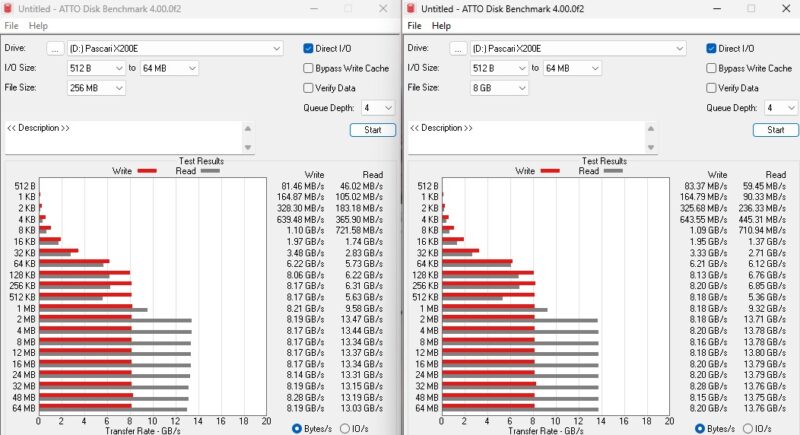Open I/O Size 512 B dropdown, left window

pos(96,68)
